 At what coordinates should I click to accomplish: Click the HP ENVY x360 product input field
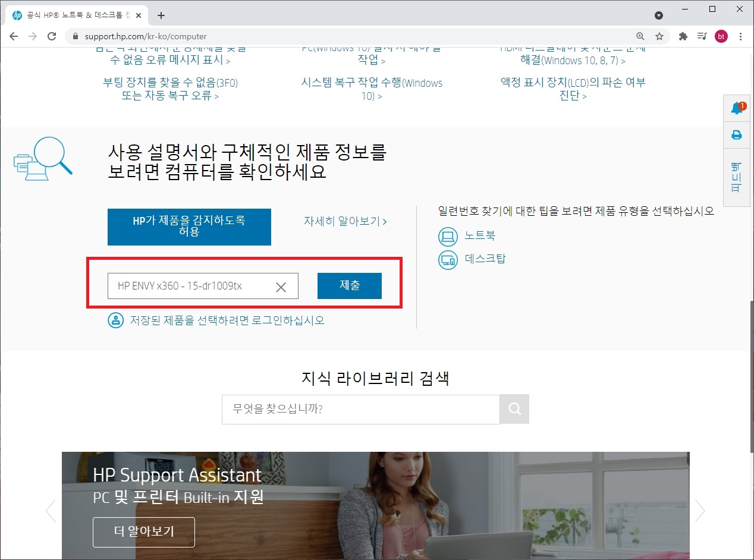203,286
